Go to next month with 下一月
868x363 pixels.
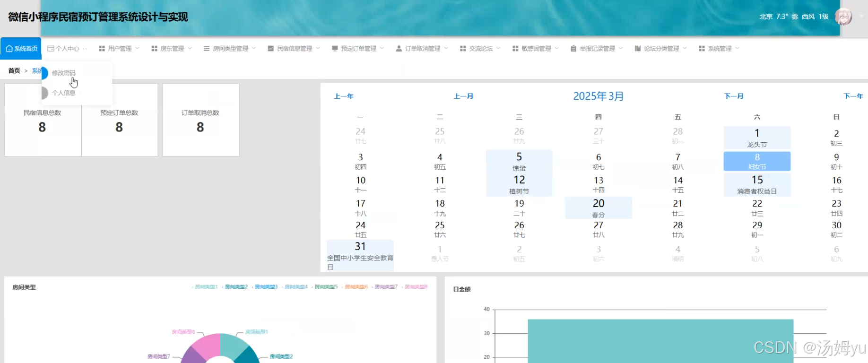(x=734, y=96)
